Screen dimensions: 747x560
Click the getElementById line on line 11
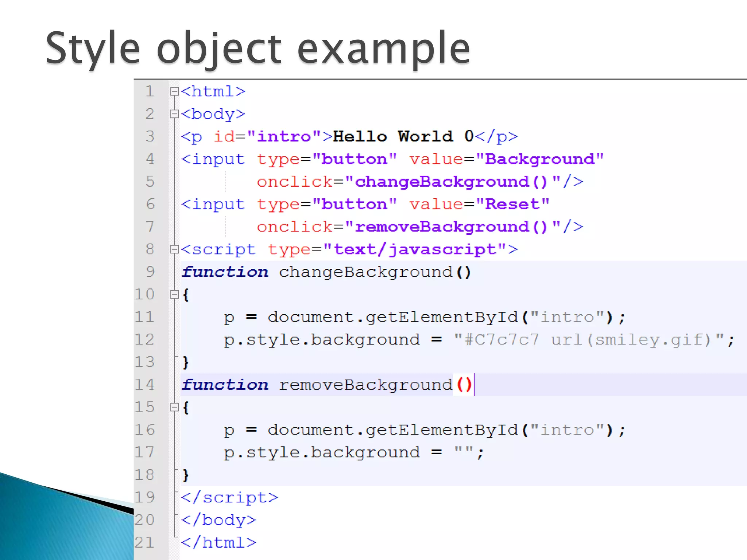click(425, 318)
